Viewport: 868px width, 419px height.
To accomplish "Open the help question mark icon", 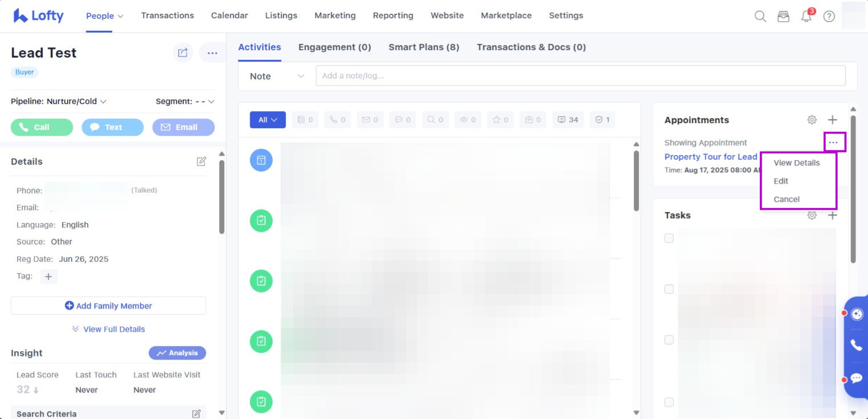I will [x=829, y=17].
